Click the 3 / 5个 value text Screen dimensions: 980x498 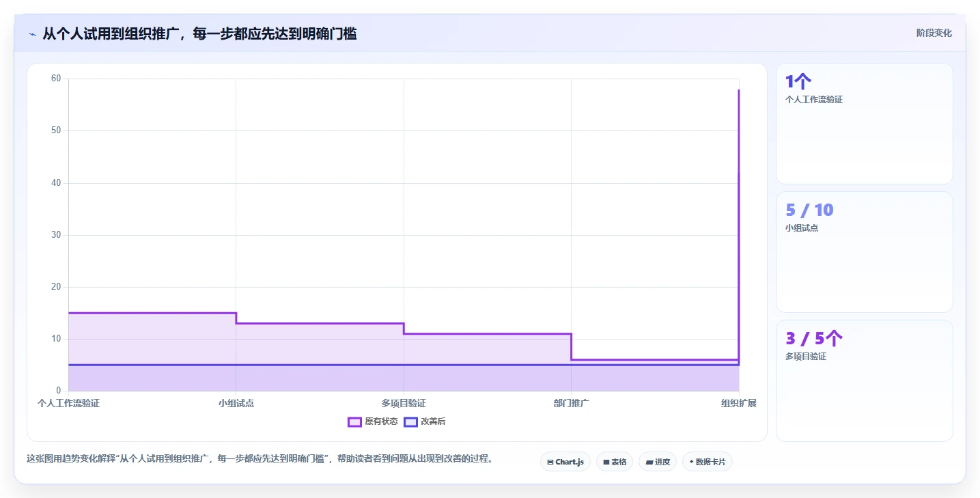814,338
